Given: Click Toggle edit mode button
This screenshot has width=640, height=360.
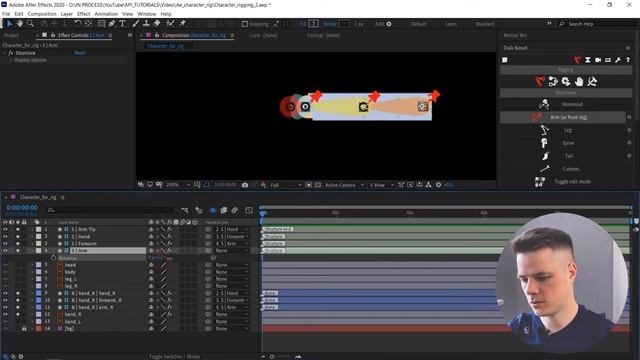Looking at the screenshot, I should click(x=565, y=182).
